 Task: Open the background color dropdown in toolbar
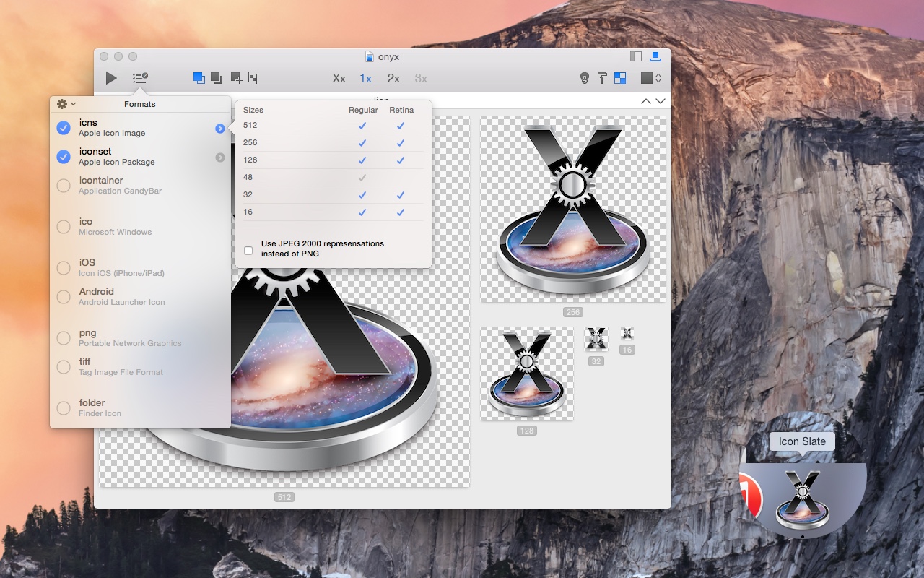pos(648,77)
